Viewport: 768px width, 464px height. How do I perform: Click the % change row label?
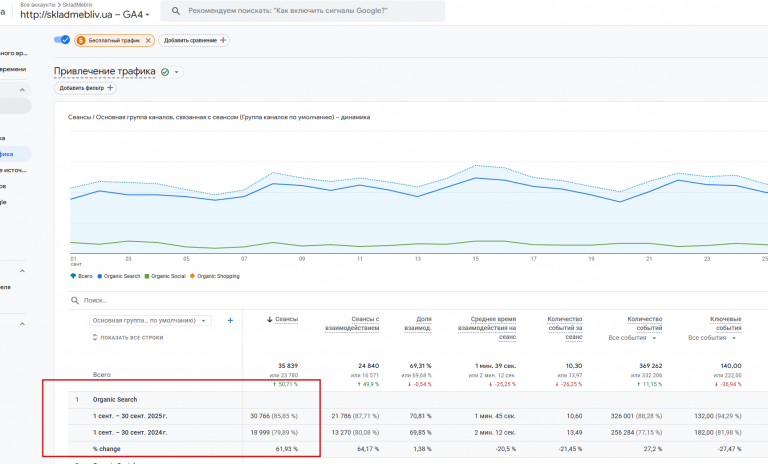pos(106,449)
